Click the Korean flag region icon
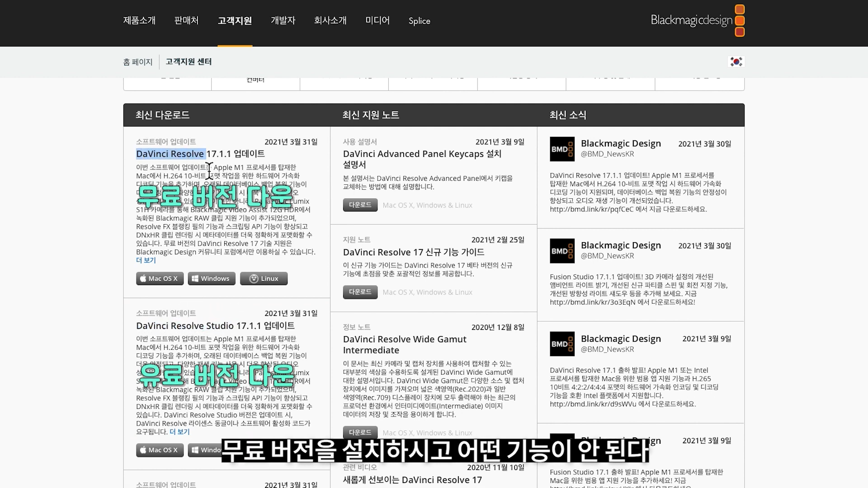The image size is (868, 488). [736, 62]
